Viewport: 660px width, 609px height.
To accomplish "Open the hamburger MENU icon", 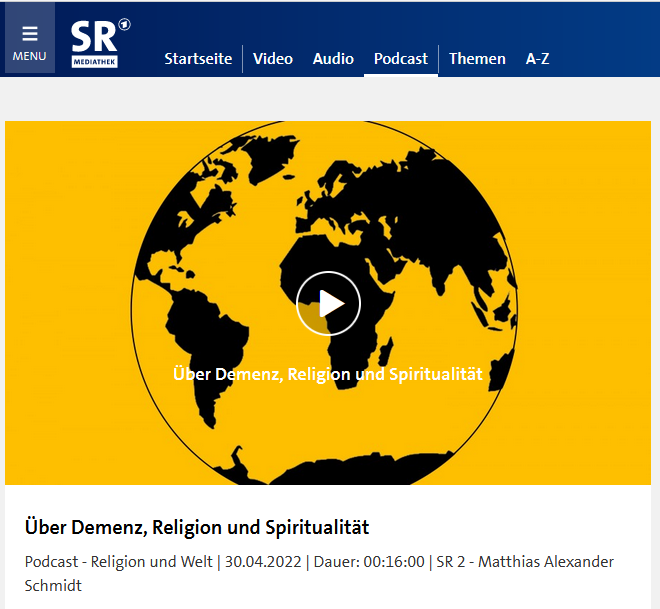I will 30,33.
